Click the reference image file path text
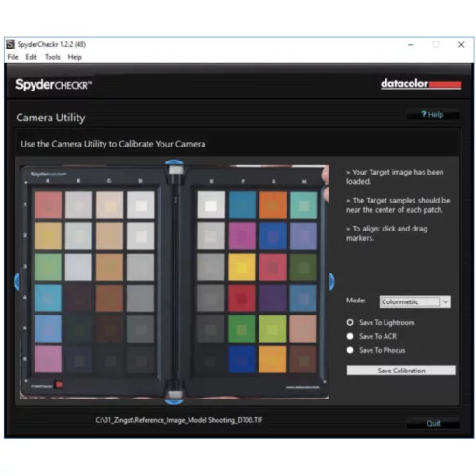Viewport: 476px width, 476px height. [x=179, y=420]
